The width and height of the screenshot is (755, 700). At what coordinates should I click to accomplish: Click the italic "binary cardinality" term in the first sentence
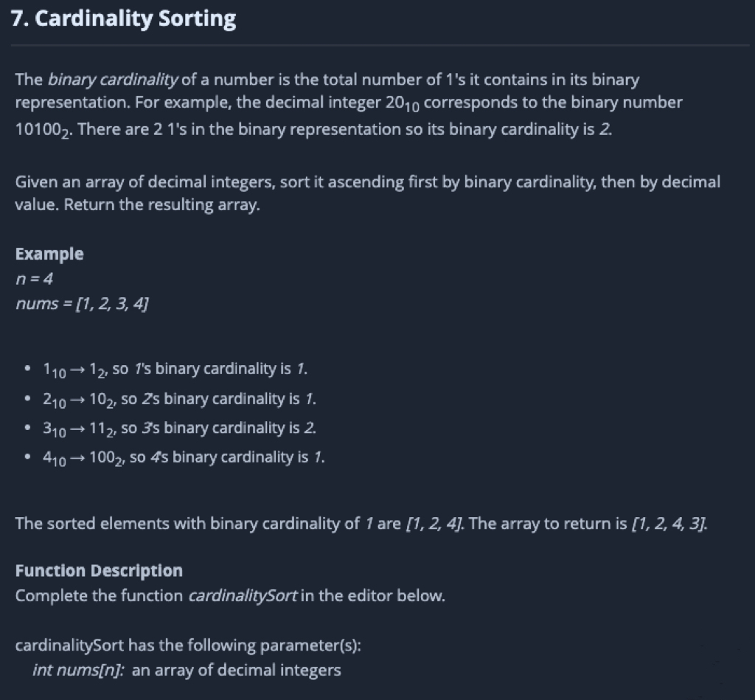click(114, 79)
